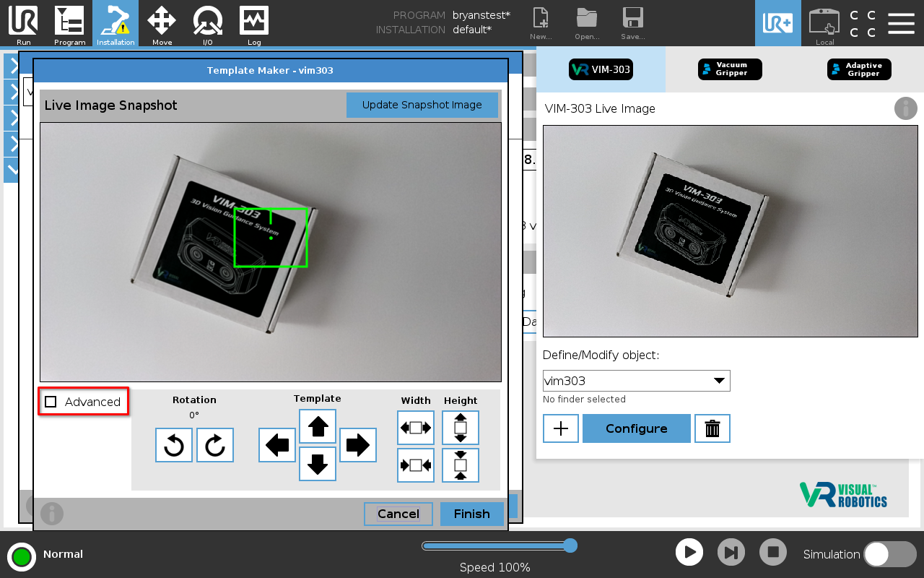Delete object with the trash icon
The width and height of the screenshot is (924, 578).
[x=712, y=428]
